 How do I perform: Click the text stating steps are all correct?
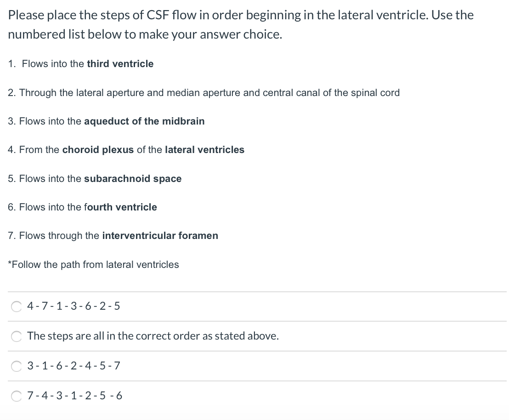coord(153,336)
